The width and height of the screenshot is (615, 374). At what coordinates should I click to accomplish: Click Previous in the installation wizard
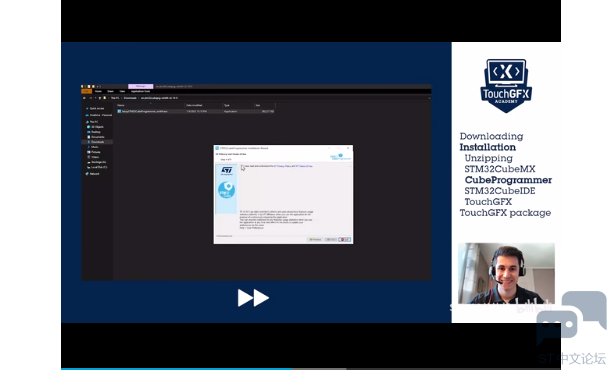tap(315, 240)
